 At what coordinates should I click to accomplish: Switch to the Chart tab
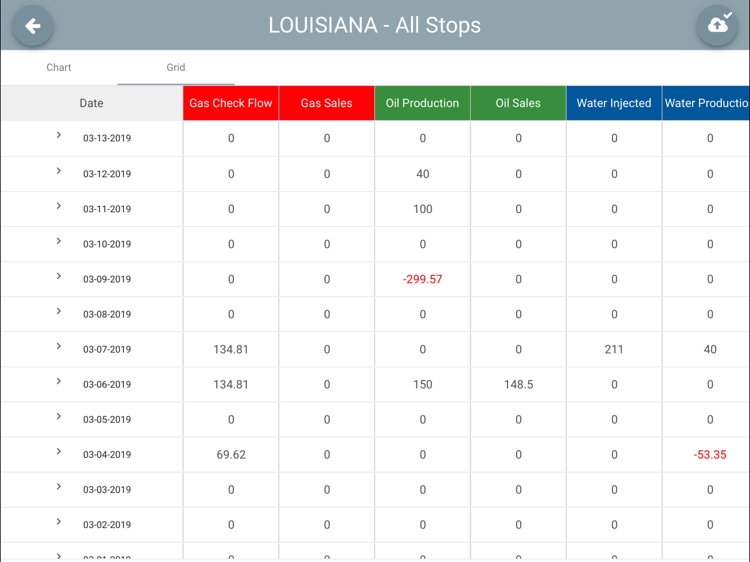[59, 67]
